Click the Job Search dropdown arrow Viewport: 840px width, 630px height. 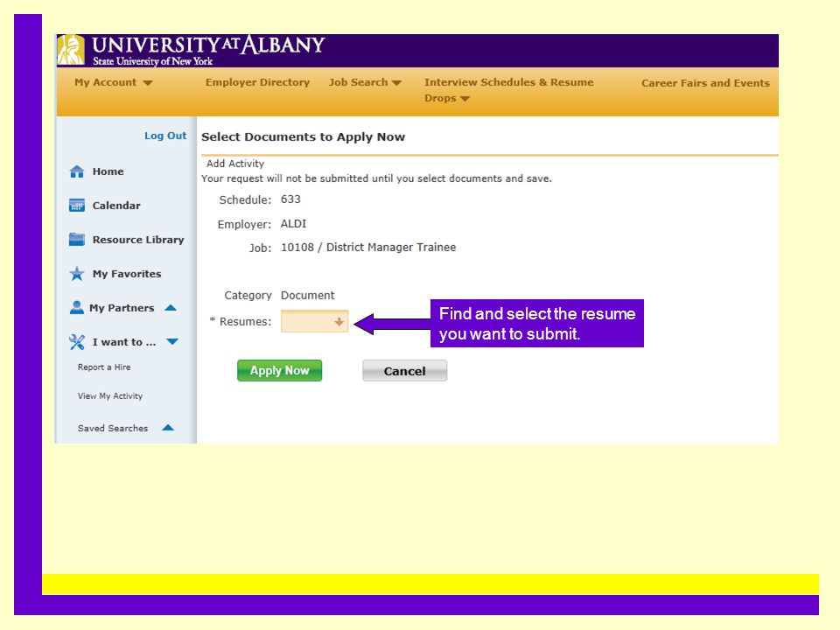pyautogui.click(x=396, y=83)
